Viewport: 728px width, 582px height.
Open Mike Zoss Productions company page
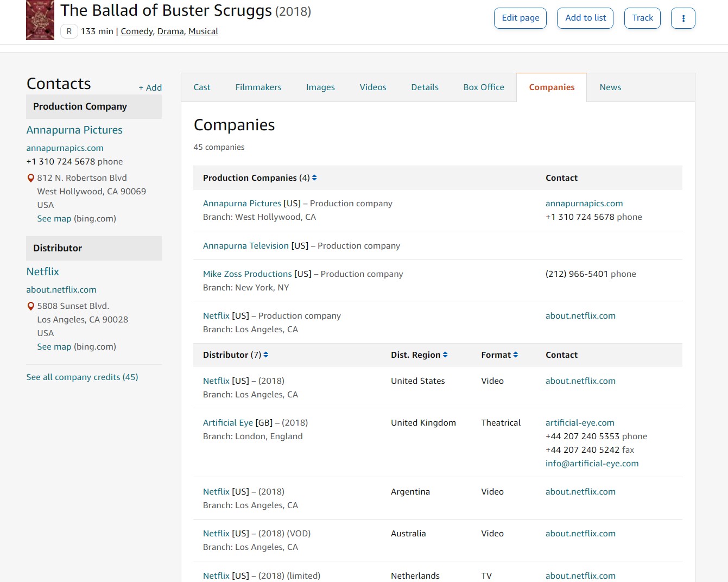[248, 274]
